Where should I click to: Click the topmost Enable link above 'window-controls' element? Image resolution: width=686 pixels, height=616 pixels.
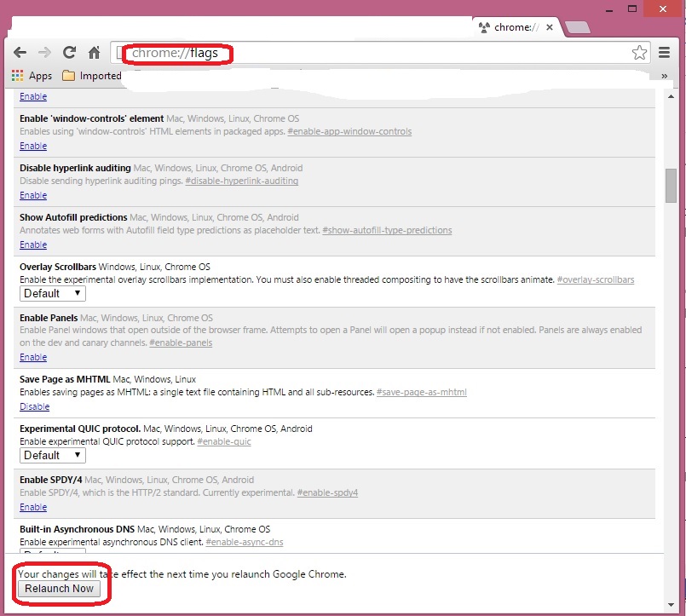coord(33,96)
